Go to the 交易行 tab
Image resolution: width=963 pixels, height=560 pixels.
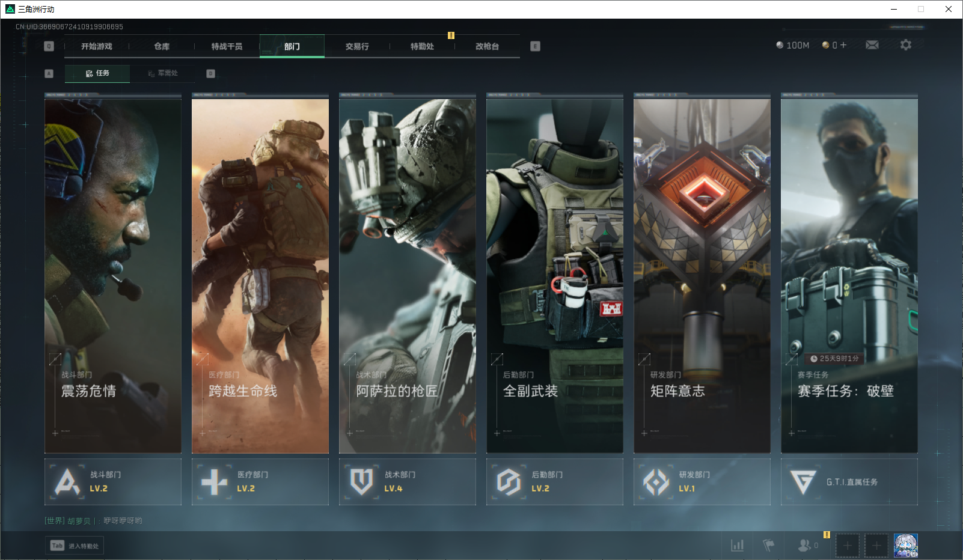[x=357, y=46]
